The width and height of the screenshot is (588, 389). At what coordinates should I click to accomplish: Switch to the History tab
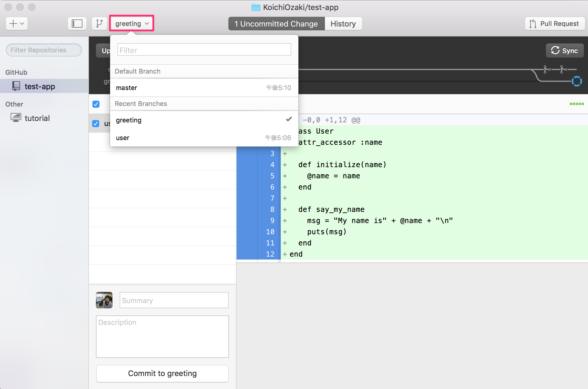[x=343, y=24]
